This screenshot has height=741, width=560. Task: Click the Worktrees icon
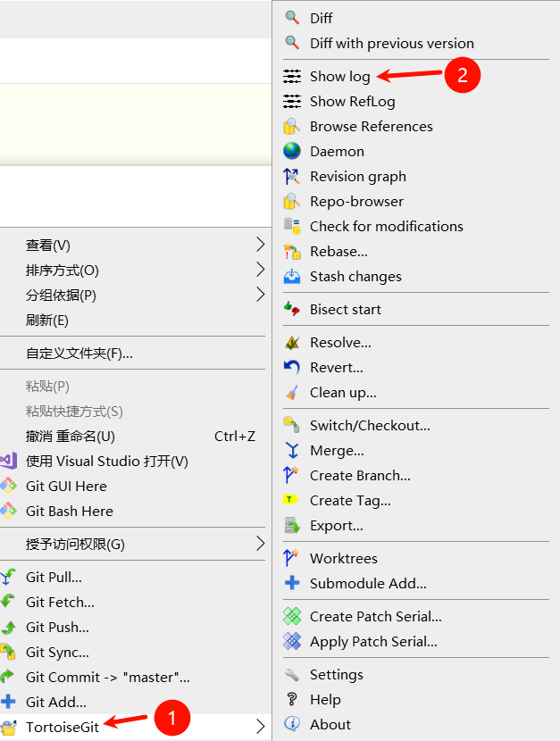[291, 559]
